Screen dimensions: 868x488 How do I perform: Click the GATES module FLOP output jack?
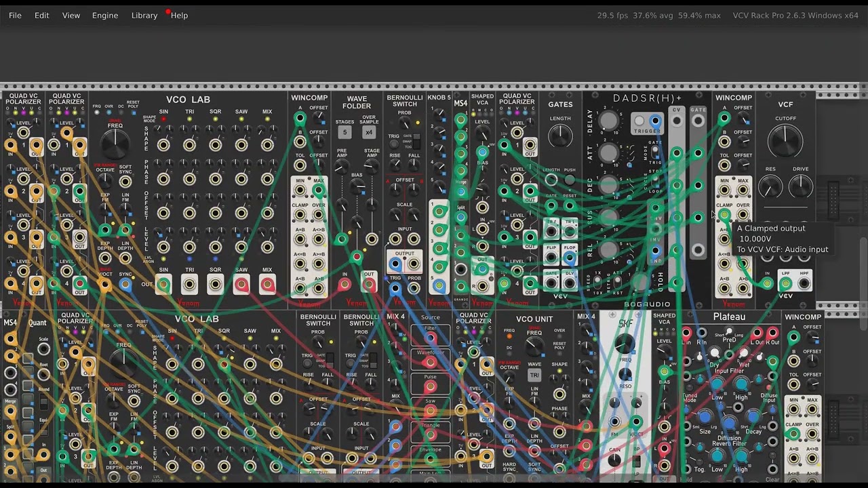pos(570,258)
